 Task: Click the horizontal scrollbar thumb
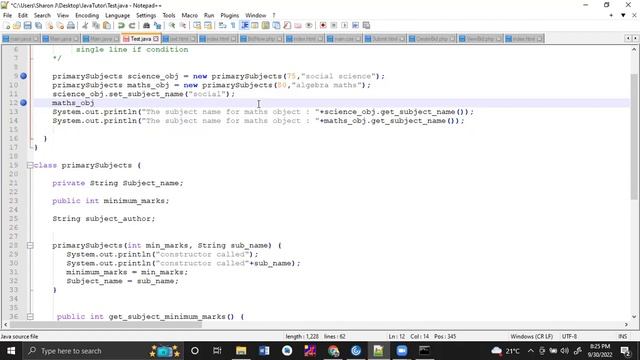point(106,325)
